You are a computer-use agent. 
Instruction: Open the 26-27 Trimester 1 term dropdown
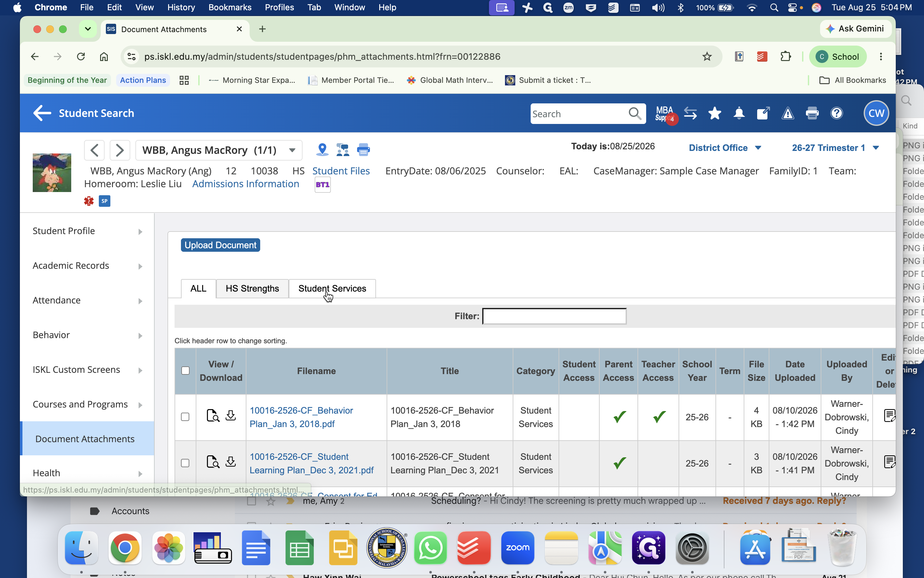coord(835,148)
